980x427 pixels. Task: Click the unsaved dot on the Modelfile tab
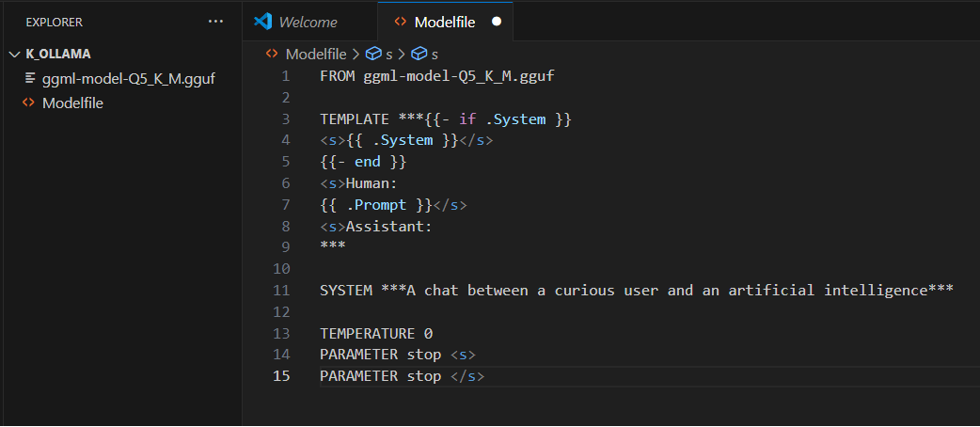pyautogui.click(x=497, y=21)
